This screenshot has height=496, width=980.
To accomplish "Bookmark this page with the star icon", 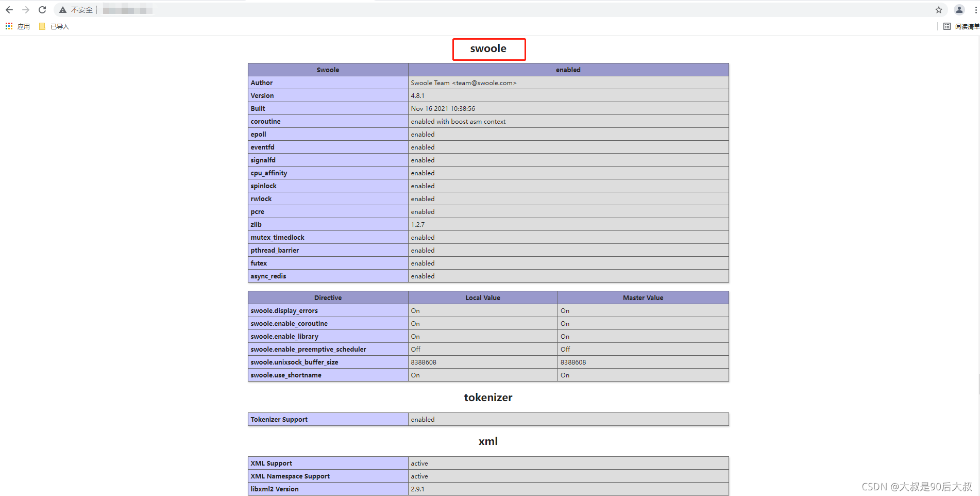I will (939, 10).
